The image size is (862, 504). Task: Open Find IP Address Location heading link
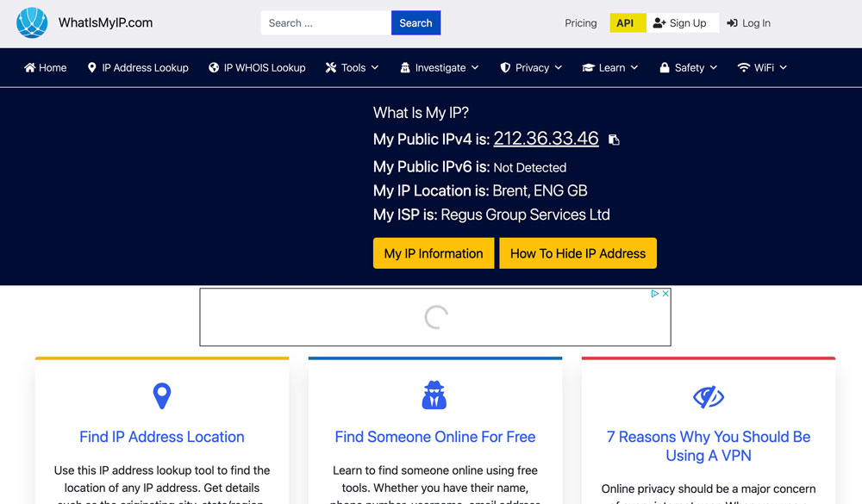pyautogui.click(x=162, y=437)
